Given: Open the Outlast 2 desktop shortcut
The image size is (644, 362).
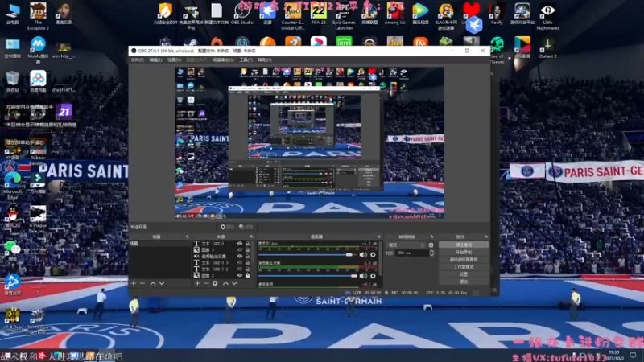Looking at the screenshot, I should click(547, 47).
